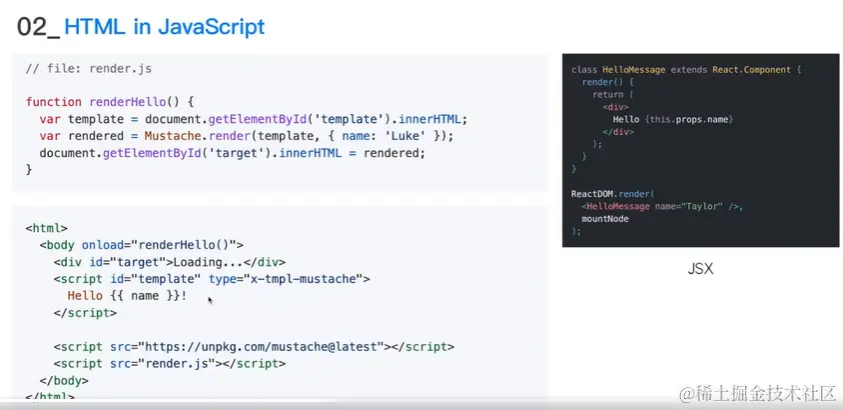Click the script src="render.js" line
The image size is (843, 410).
169,364
